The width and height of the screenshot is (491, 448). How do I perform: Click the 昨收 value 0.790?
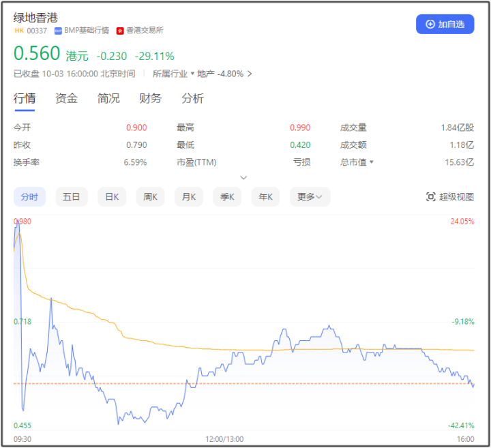[x=136, y=145]
